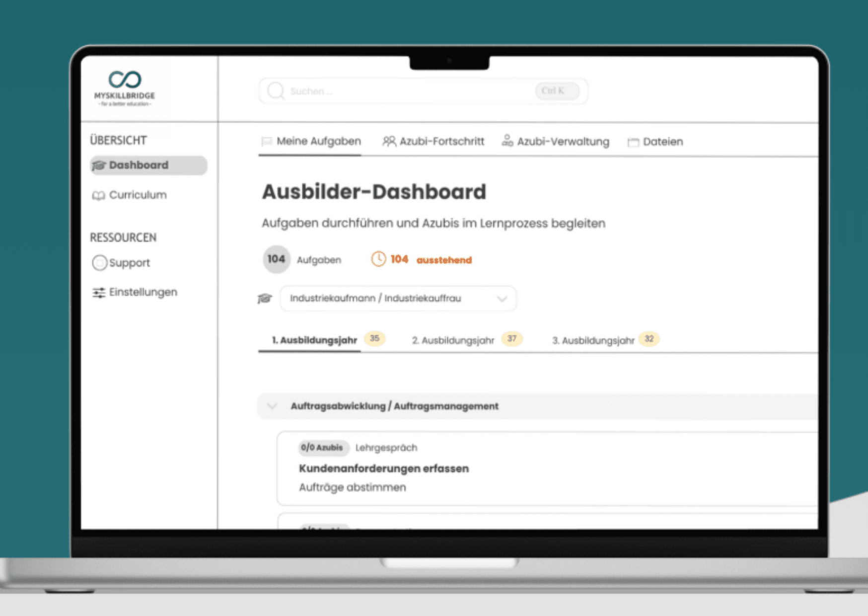Click the MySkillBridge infinity logo
The image size is (868, 616).
(x=125, y=79)
